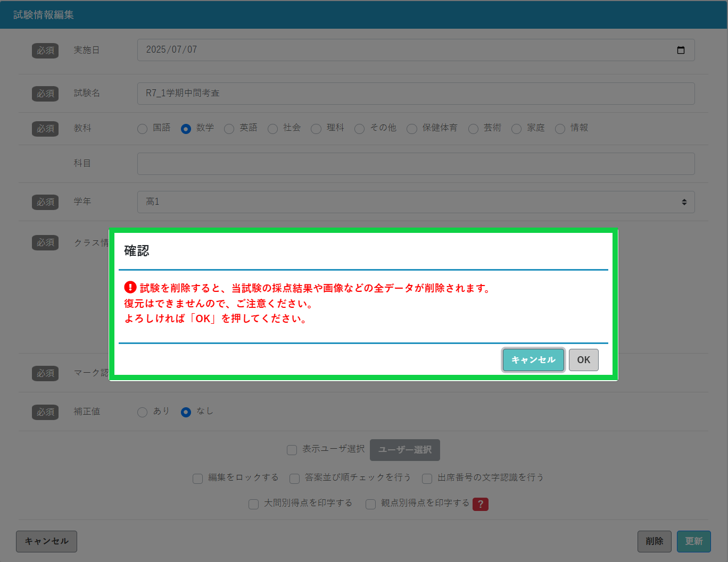
Task: Select the 情報 subject radio button
Action: pos(560,129)
